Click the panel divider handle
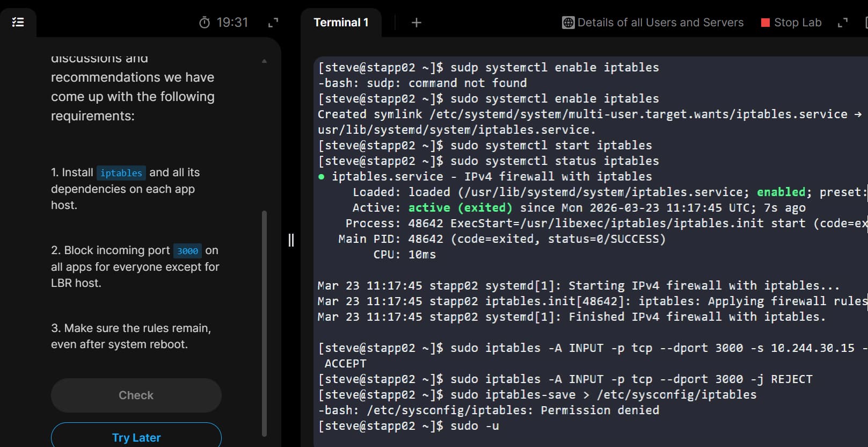Image resolution: width=868 pixels, height=447 pixels. click(291, 240)
